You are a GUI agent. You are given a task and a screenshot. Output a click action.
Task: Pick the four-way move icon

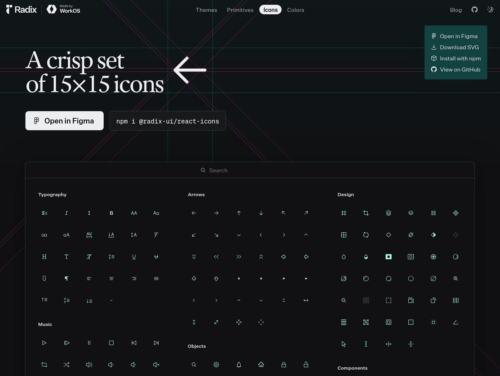(x=239, y=322)
